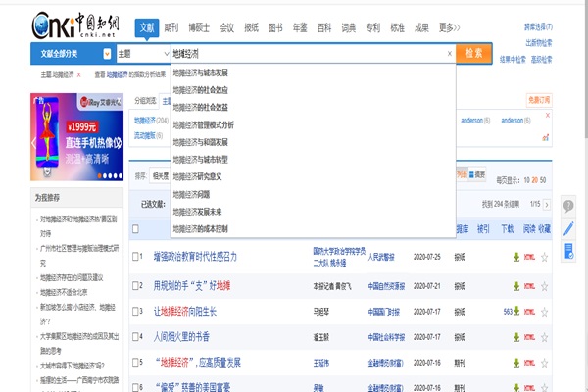The width and height of the screenshot is (588, 392).
Task: Show 50 results per page
Action: [x=543, y=180]
